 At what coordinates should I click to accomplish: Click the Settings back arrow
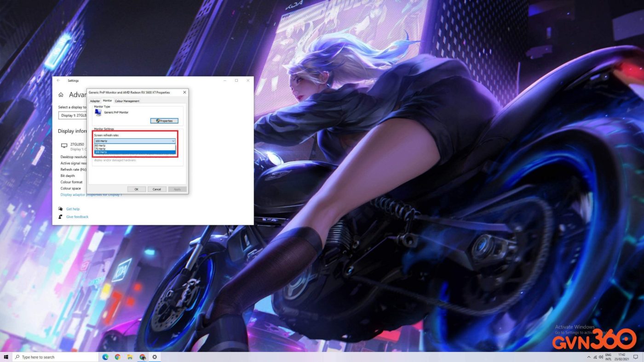pyautogui.click(x=58, y=80)
